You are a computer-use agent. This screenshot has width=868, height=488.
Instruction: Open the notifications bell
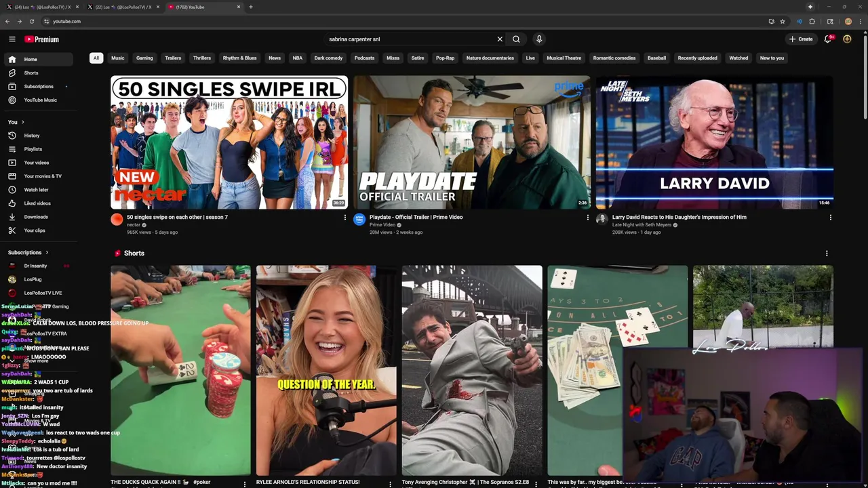pos(828,39)
